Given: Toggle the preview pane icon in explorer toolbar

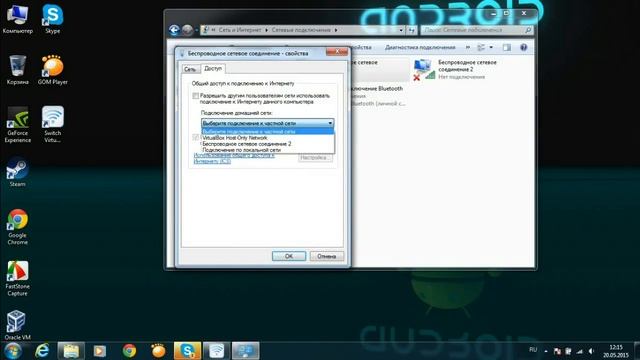Looking at the screenshot, I should 507,47.
